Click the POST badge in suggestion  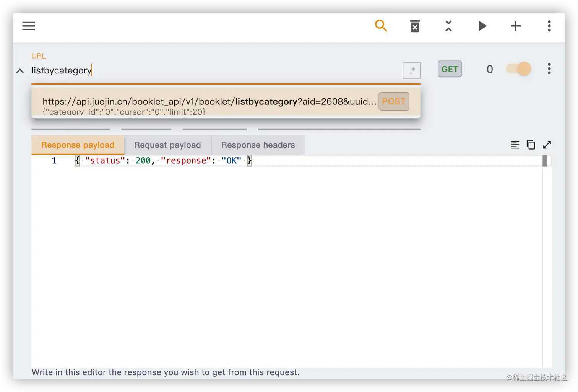(x=394, y=101)
